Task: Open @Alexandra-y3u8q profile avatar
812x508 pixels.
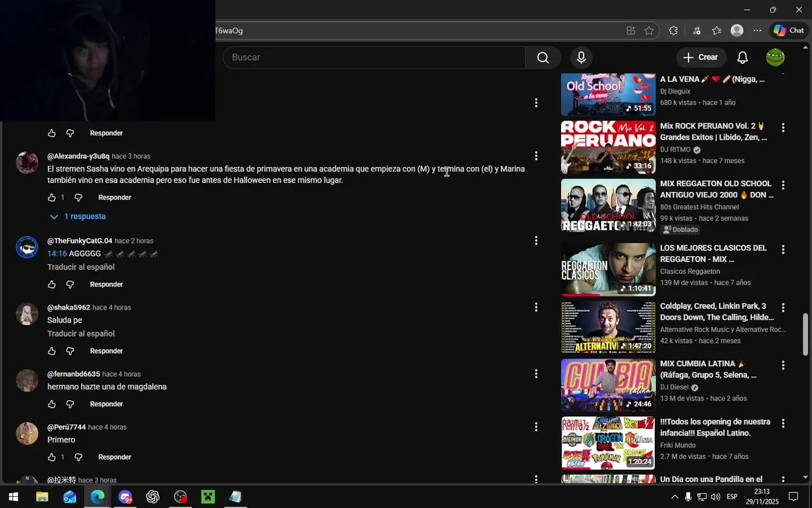Action: (27, 163)
